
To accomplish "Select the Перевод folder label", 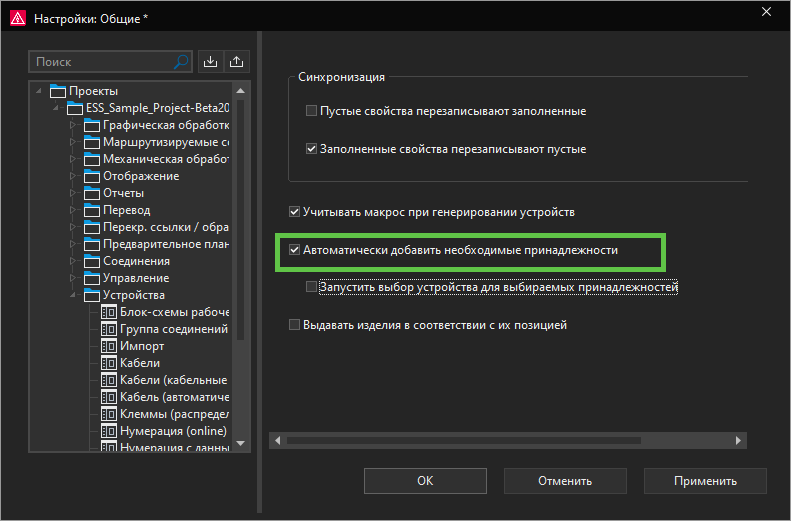I will pyautogui.click(x=127, y=210).
